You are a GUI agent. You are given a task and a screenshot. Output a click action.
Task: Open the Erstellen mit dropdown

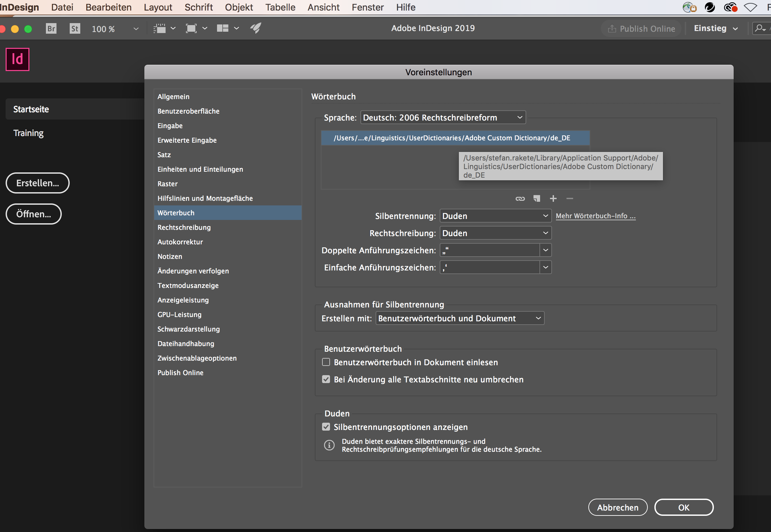pos(459,318)
